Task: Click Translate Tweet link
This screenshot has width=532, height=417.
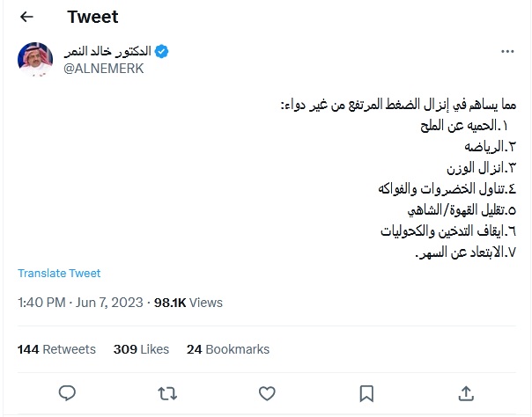Action: click(59, 274)
